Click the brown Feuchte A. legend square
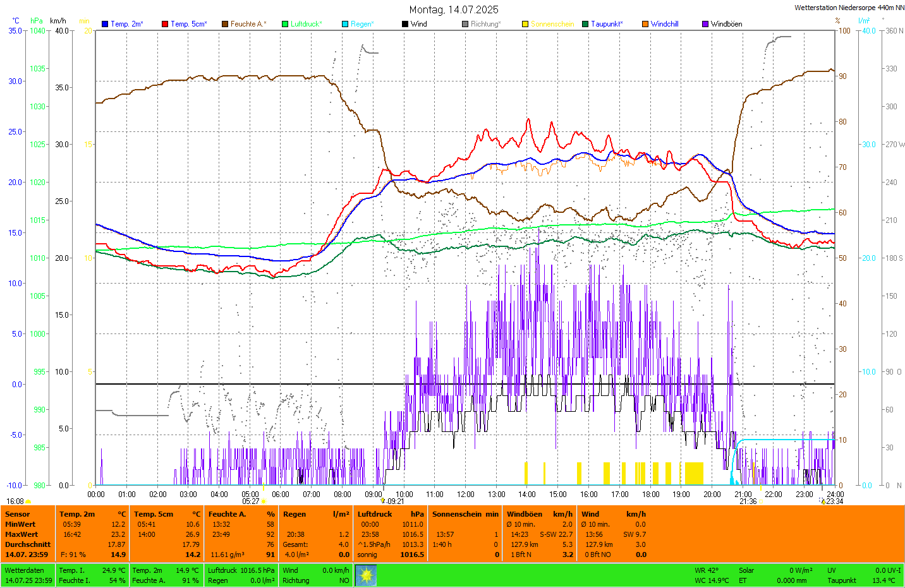This screenshot has width=905, height=588. 225,24
